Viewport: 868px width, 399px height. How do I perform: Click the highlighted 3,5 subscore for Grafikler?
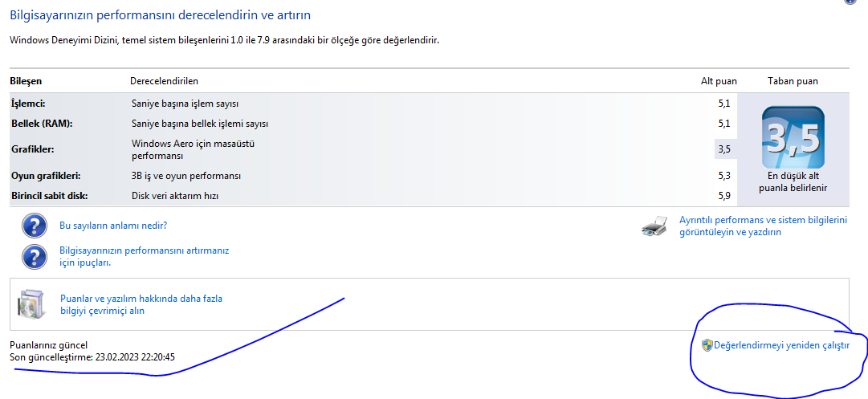pos(724,149)
